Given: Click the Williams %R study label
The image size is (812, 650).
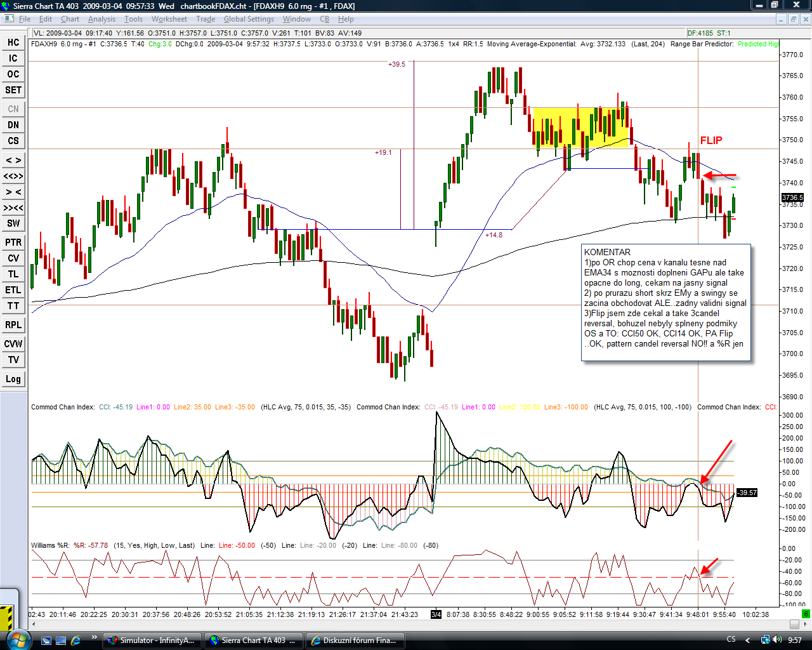Looking at the screenshot, I should 51,545.
